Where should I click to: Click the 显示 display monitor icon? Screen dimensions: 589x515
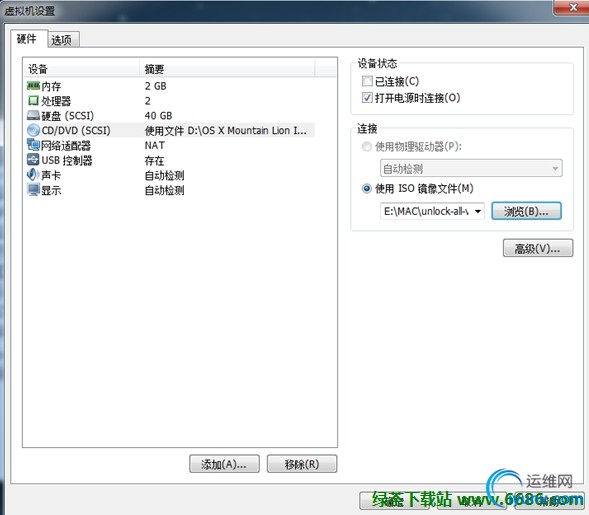[x=33, y=190]
